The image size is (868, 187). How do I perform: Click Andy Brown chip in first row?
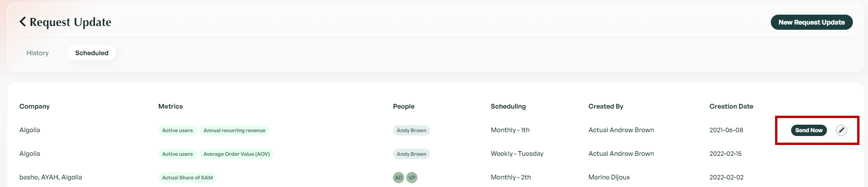(x=411, y=130)
